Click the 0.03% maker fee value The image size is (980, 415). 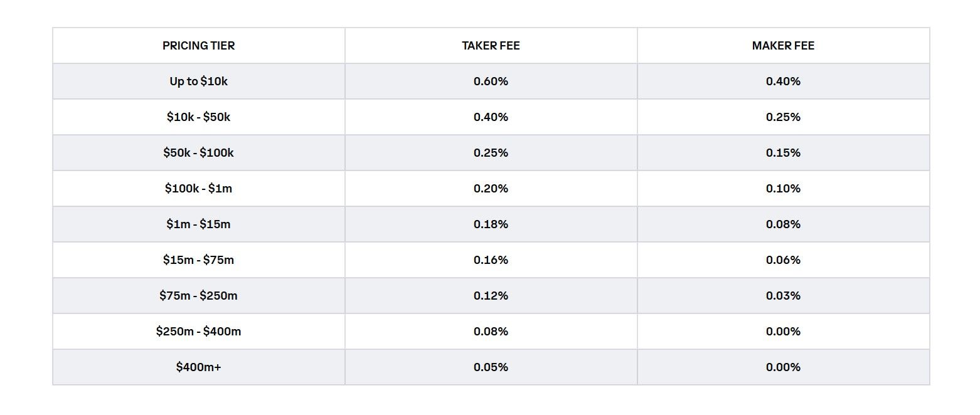783,296
